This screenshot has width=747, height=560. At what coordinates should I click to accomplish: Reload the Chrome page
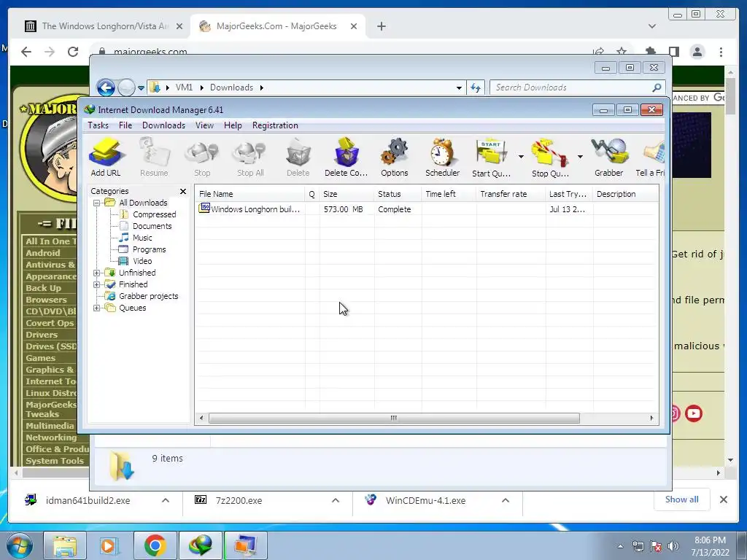coord(73,52)
